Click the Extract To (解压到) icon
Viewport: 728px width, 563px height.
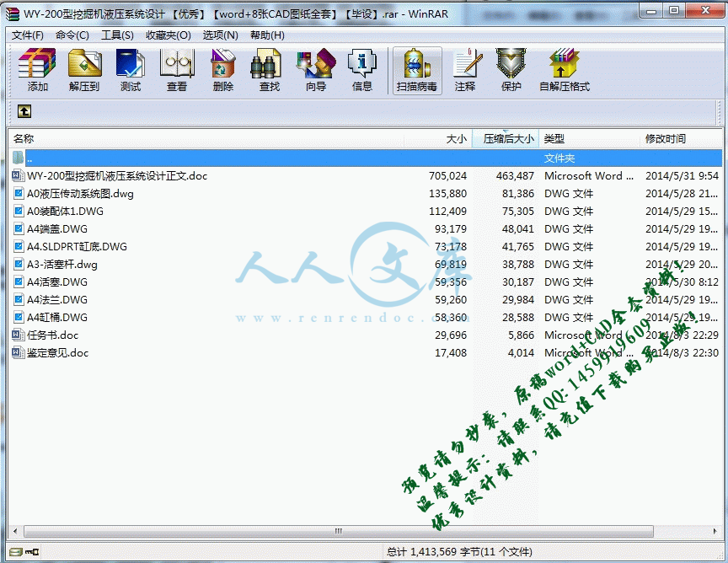pyautogui.click(x=84, y=63)
